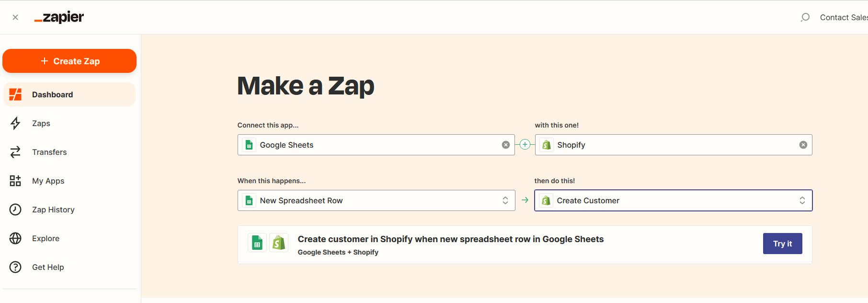
Task: Clear the Shopify app selection
Action: click(803, 145)
